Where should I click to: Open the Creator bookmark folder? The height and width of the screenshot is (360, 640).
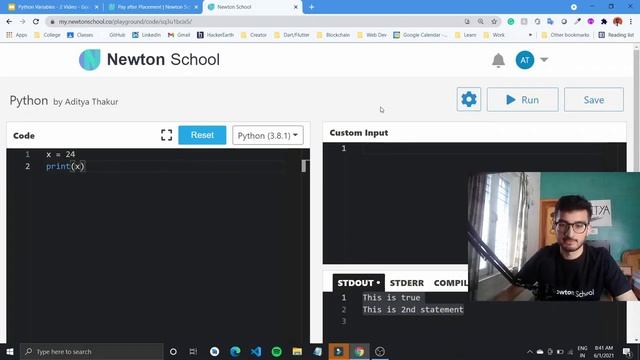[x=254, y=35]
